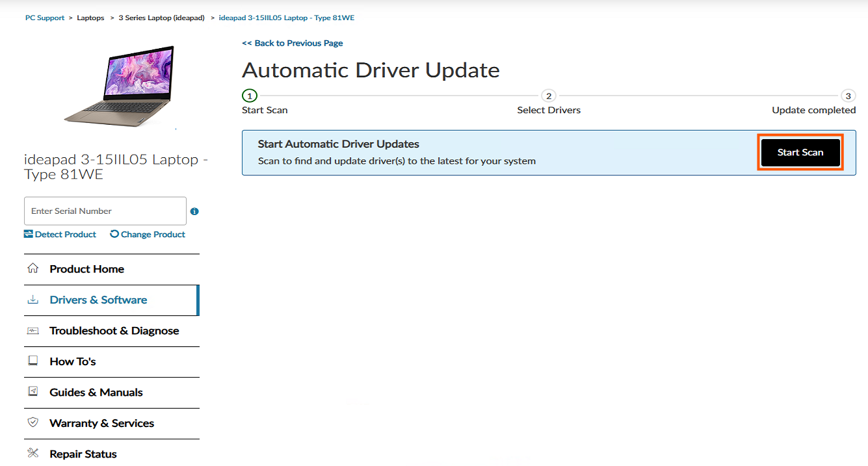Screen dimensions: 868x466
Task: Click the Change Product refresh icon
Action: tap(114, 234)
